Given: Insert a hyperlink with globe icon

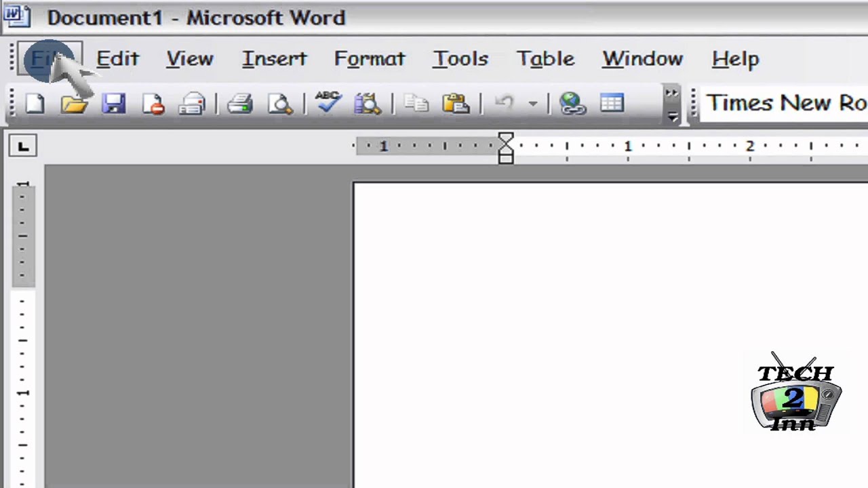Looking at the screenshot, I should point(573,104).
